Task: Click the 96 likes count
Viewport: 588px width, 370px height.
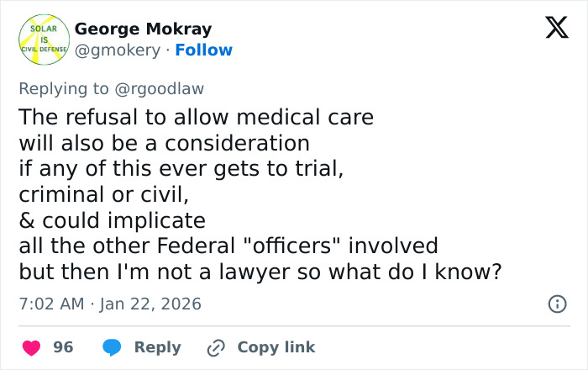Action: click(63, 347)
